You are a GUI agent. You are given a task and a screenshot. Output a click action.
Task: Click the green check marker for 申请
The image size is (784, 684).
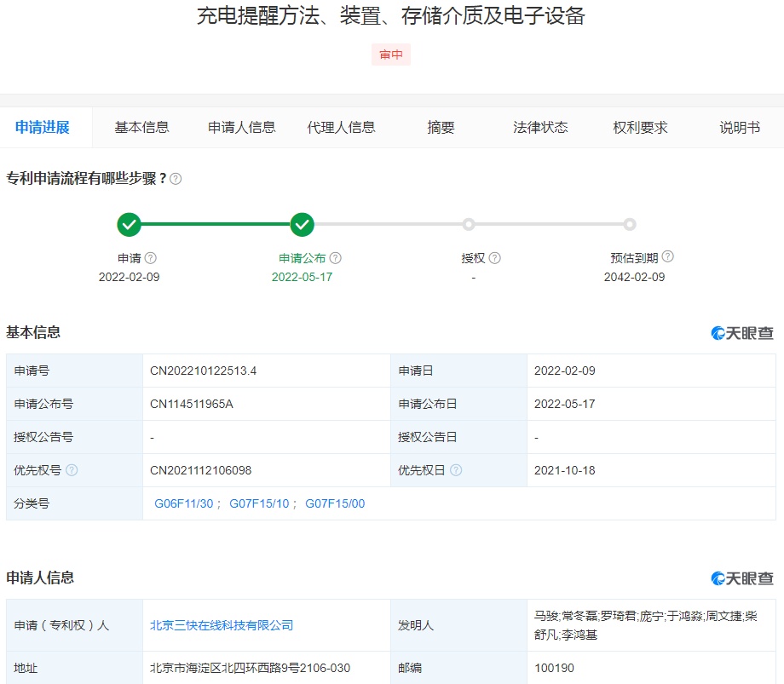point(129,224)
